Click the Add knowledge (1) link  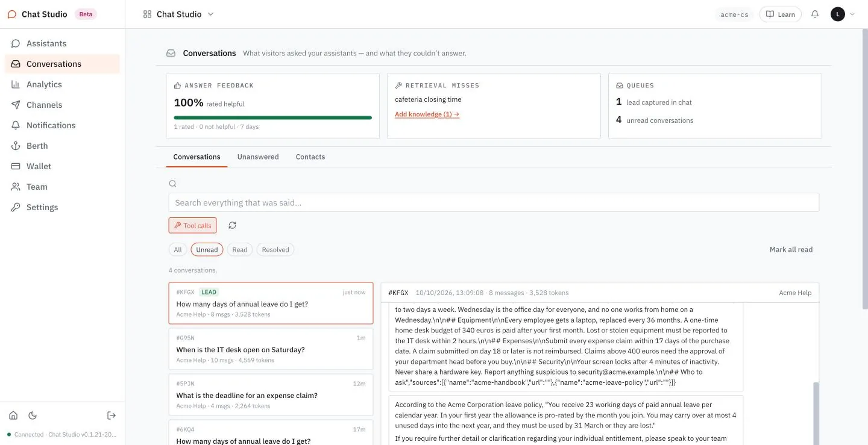427,114
